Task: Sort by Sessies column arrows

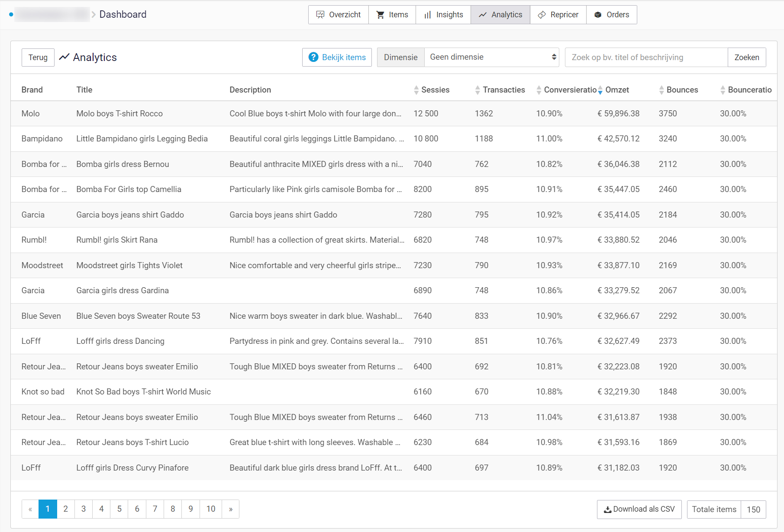Action: (416, 90)
